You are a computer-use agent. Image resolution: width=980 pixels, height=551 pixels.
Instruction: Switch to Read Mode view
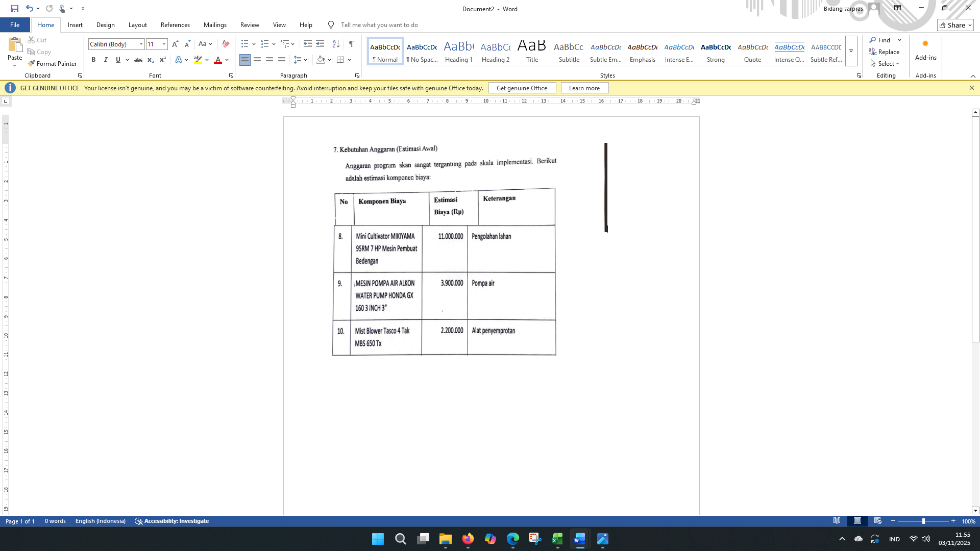click(837, 521)
